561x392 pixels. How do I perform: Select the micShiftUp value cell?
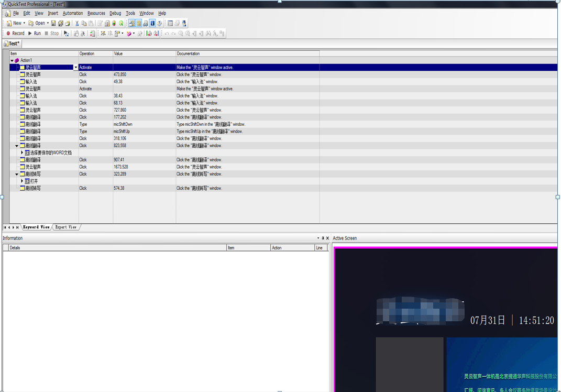[144, 132]
